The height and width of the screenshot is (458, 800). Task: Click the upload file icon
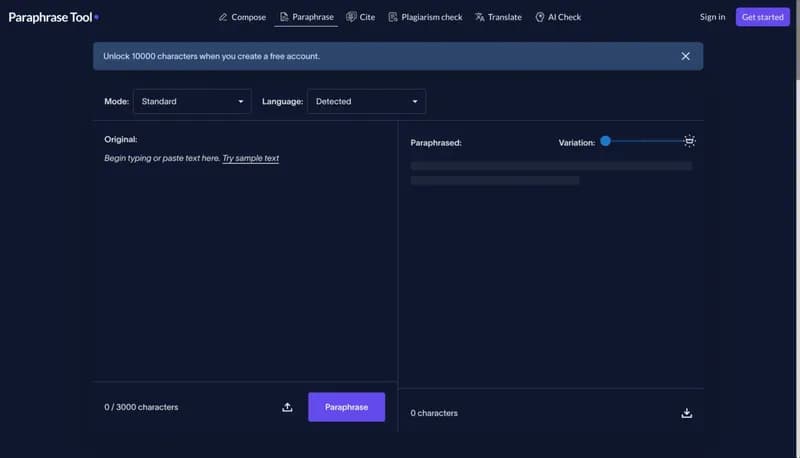click(287, 407)
